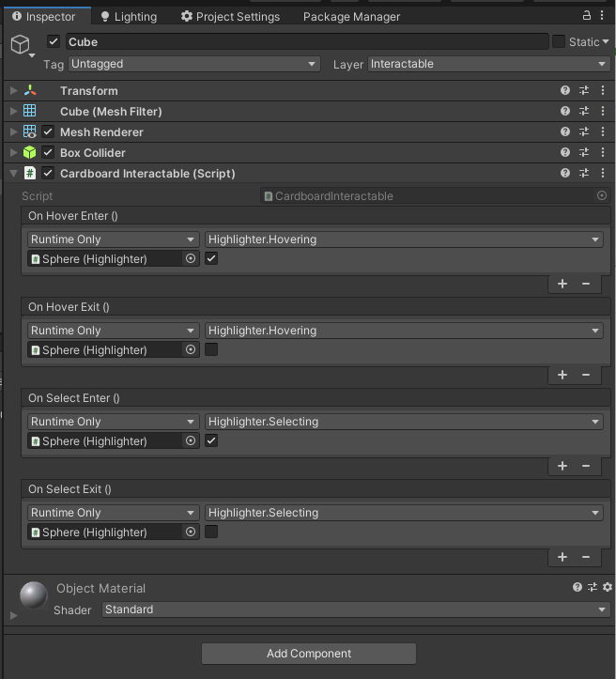
Task: Click the Cube GameObject icon selector
Action: click(22, 45)
